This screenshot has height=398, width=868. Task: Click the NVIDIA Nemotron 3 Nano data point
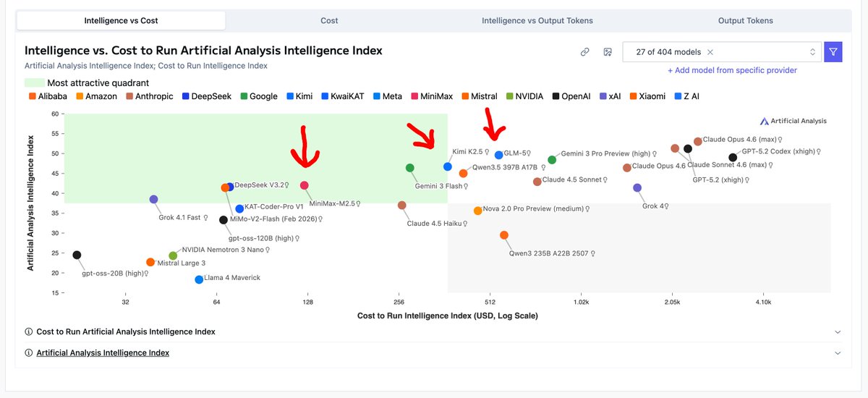[x=173, y=256]
